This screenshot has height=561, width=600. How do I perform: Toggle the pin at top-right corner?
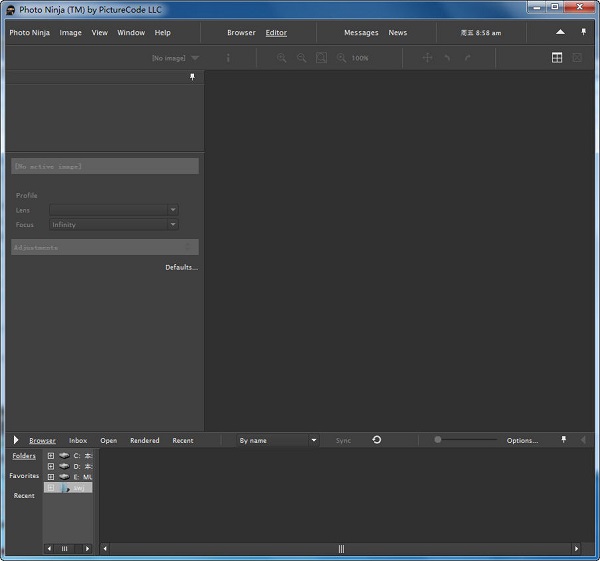point(583,32)
